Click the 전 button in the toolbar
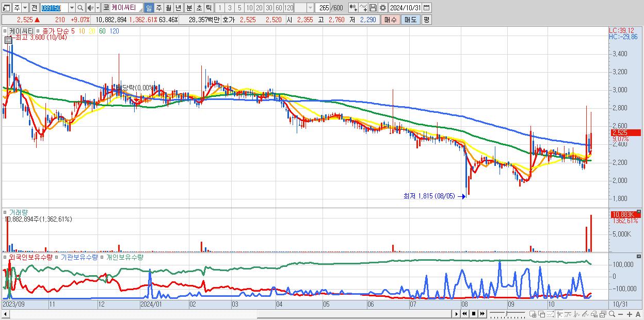Viewport: 644px width, 320px height. point(34,8)
